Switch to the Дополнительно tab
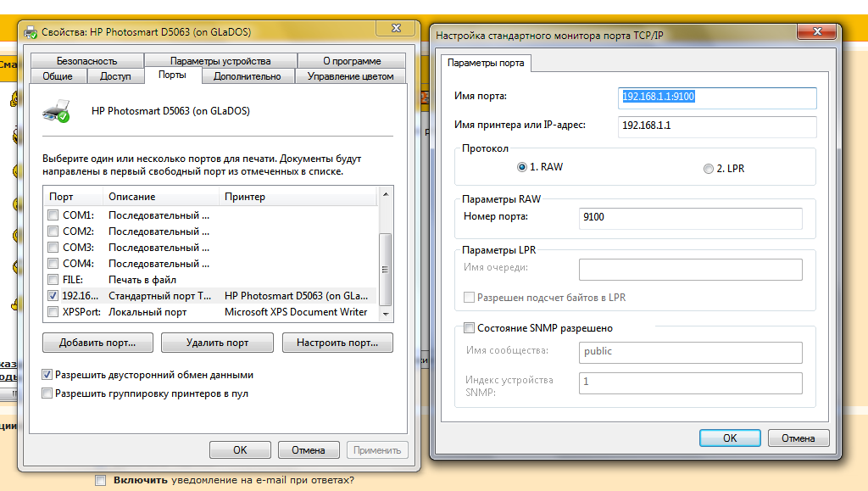The width and height of the screenshot is (868, 491). (x=247, y=76)
